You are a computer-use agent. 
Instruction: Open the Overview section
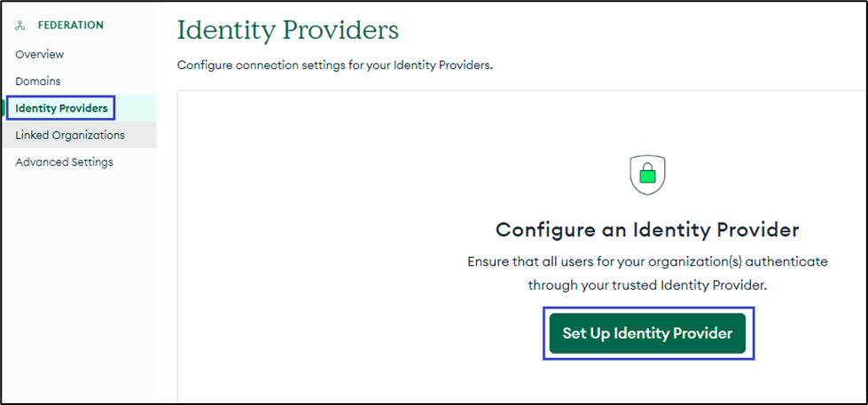pos(40,54)
